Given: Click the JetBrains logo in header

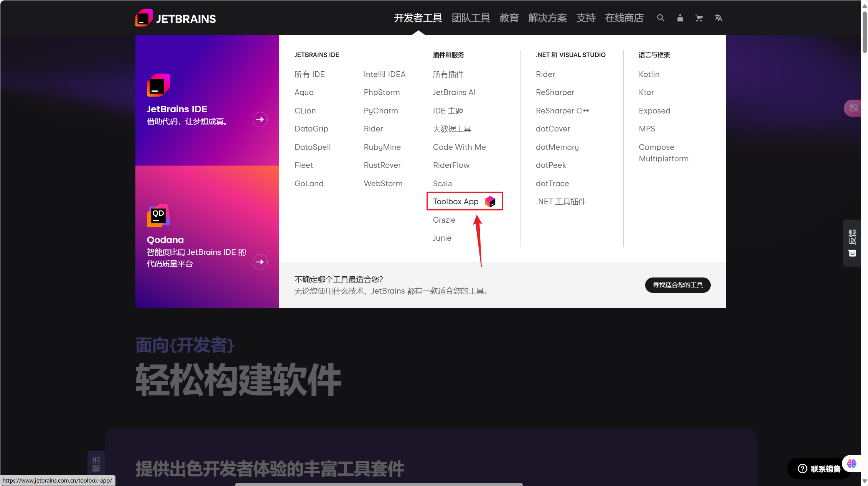Looking at the screenshot, I should tap(176, 18).
